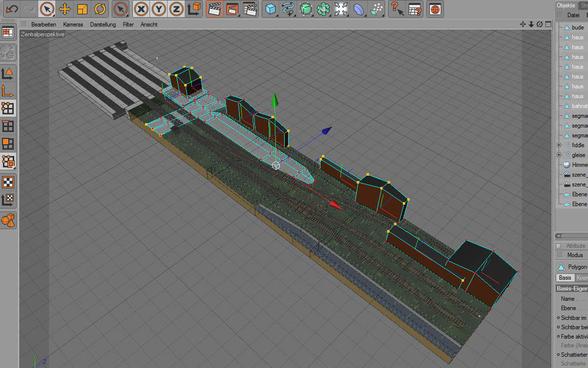
Task: Select the Scale tool
Action: pos(82,9)
